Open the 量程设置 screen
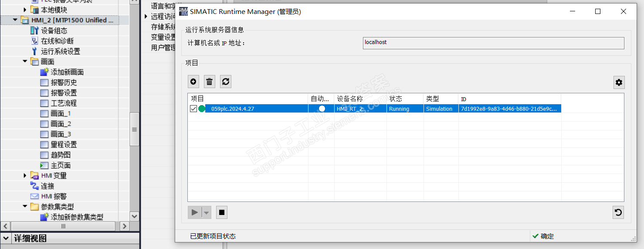This screenshot has height=249, width=644. 64,144
